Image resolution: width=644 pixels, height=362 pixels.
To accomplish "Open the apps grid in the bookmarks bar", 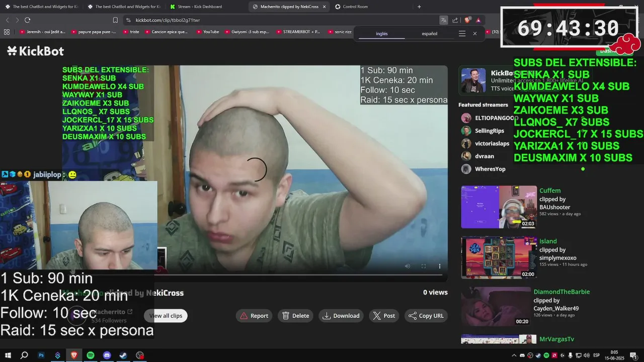I will 7,32.
